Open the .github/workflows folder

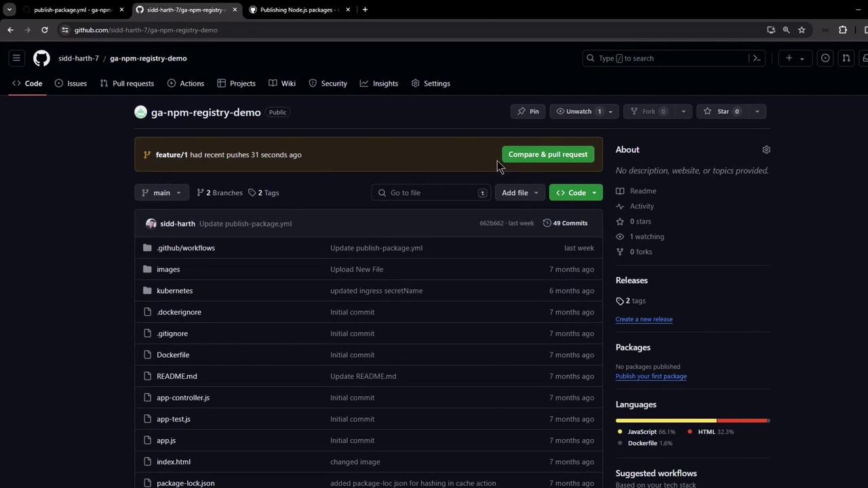pyautogui.click(x=186, y=248)
